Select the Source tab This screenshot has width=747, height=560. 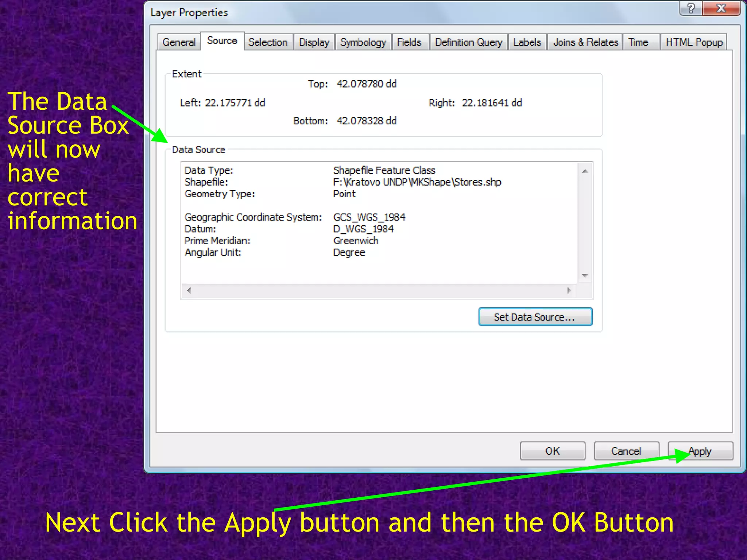coord(222,41)
